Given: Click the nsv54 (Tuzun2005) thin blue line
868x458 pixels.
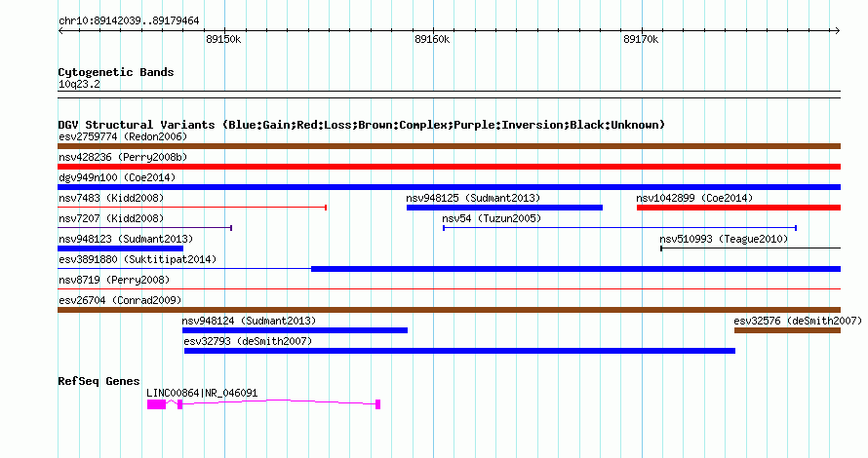Looking at the screenshot, I should click(619, 228).
